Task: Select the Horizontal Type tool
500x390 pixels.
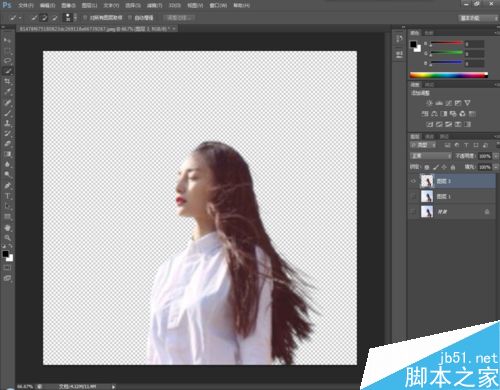Action: click(7, 196)
